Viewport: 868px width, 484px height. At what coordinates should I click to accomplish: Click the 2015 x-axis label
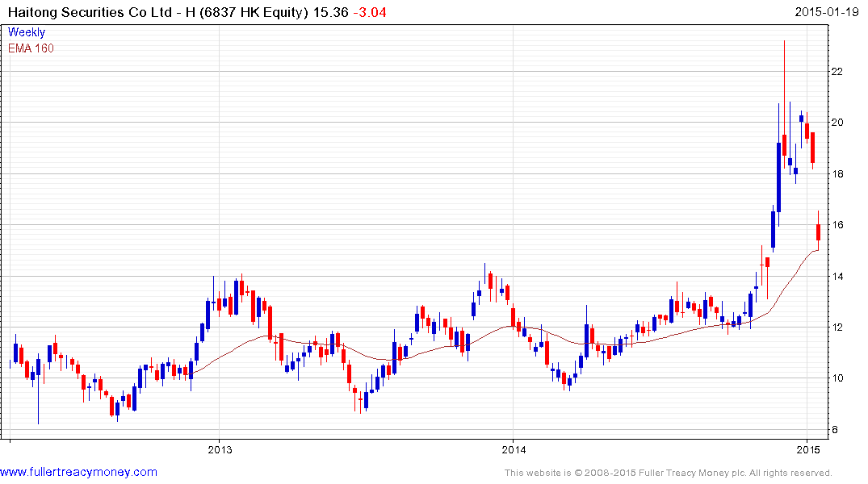tap(807, 449)
